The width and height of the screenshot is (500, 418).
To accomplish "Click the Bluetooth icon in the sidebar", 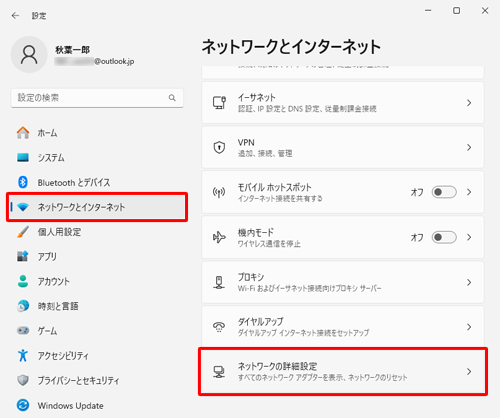I will click(x=23, y=182).
